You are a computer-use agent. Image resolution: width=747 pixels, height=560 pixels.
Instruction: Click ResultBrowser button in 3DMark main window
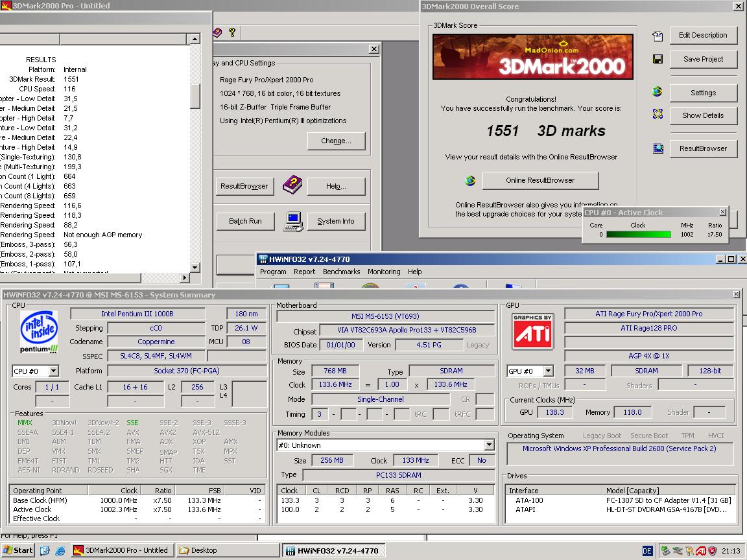(244, 186)
